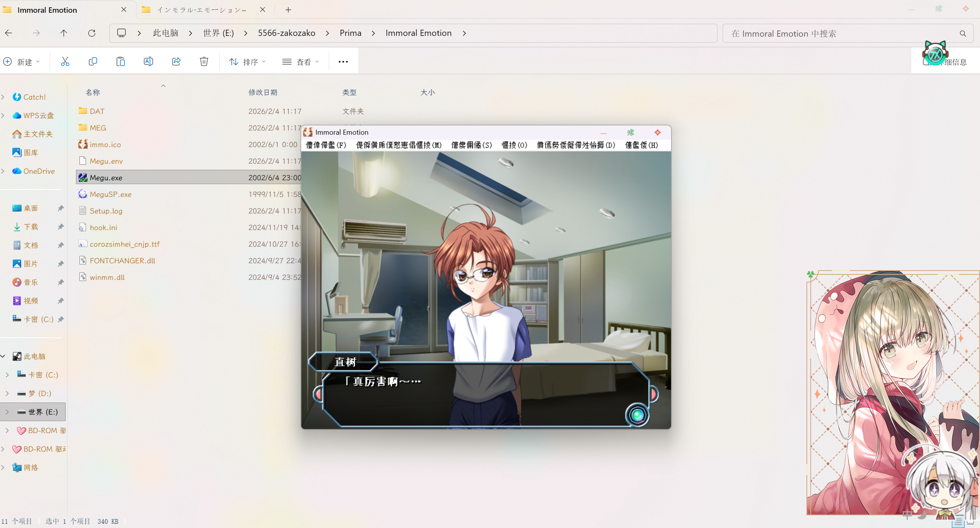Click the glowing green orb in dialogue box

(637, 415)
